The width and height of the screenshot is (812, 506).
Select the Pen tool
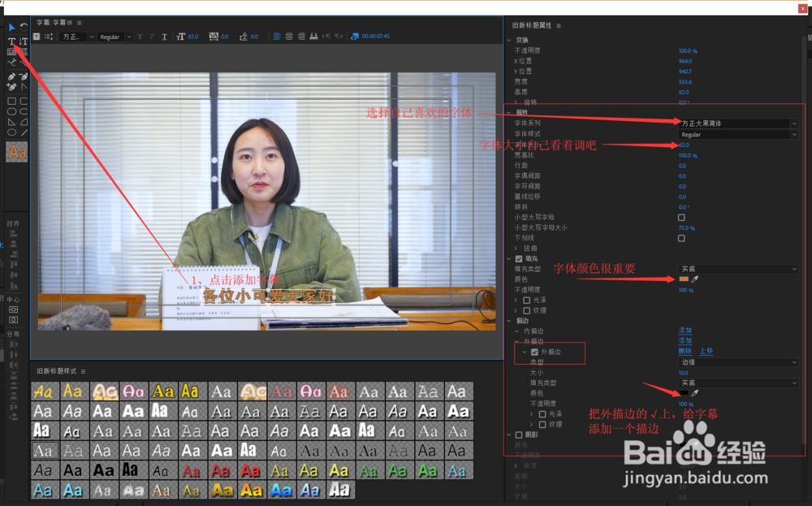click(11, 76)
